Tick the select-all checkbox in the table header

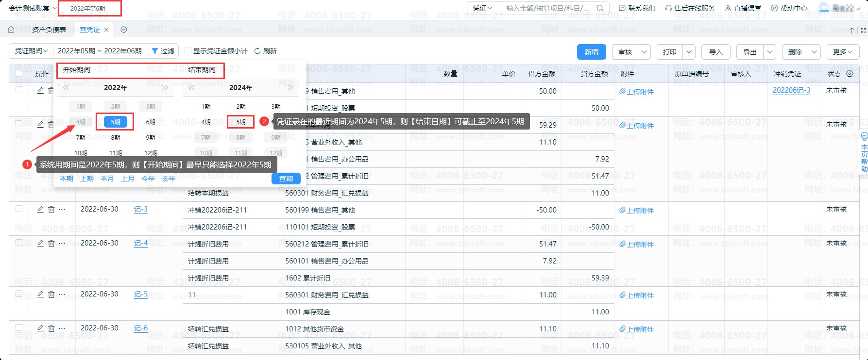pyautogui.click(x=19, y=73)
